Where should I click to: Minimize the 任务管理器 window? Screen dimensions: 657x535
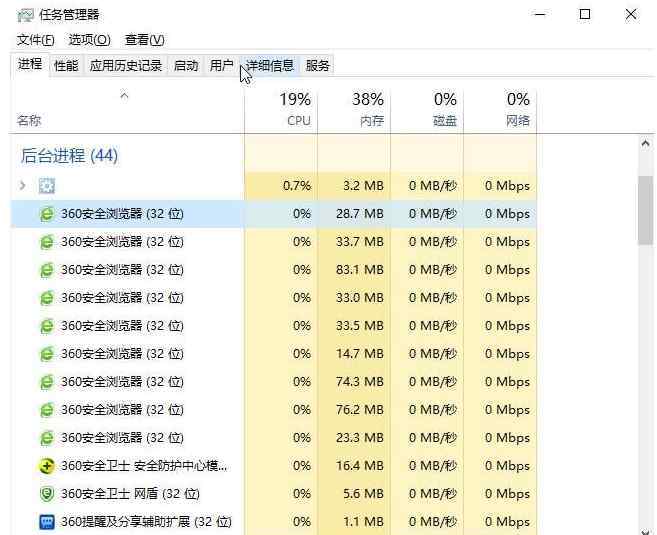tap(540, 15)
